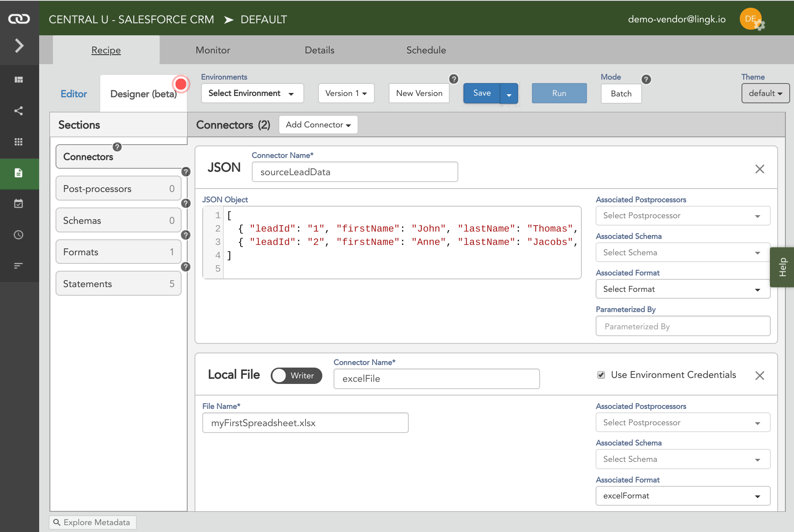Click the Save button
Viewport: 794px width, 532px height.
[x=482, y=93]
